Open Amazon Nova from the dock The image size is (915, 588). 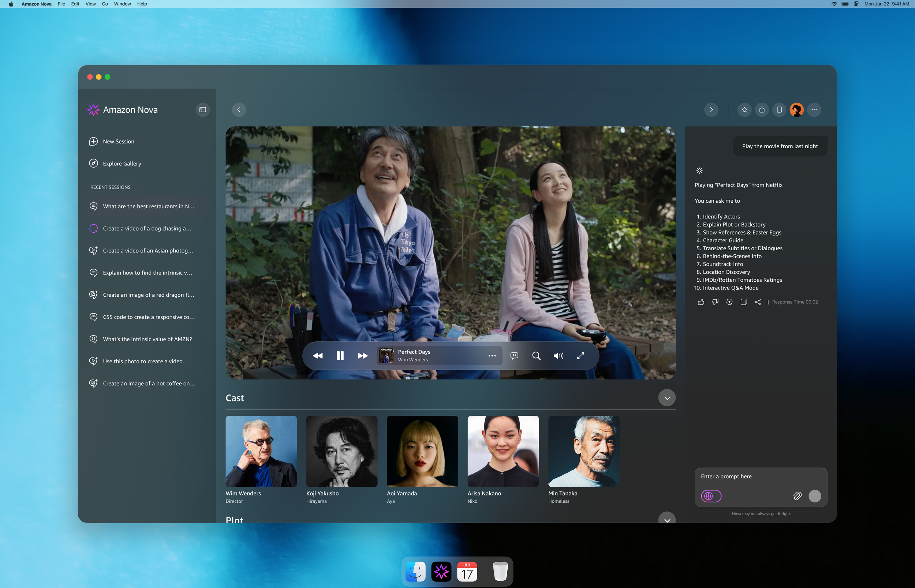(441, 571)
